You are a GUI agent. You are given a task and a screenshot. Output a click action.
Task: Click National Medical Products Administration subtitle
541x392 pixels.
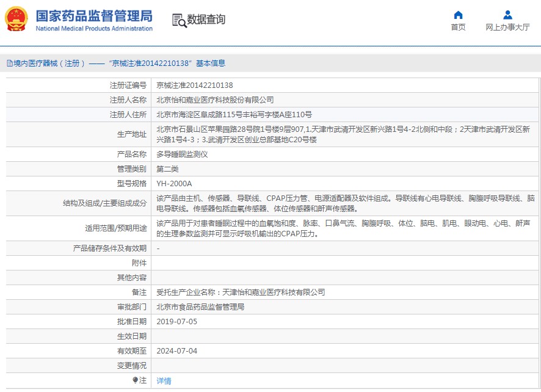[94, 29]
